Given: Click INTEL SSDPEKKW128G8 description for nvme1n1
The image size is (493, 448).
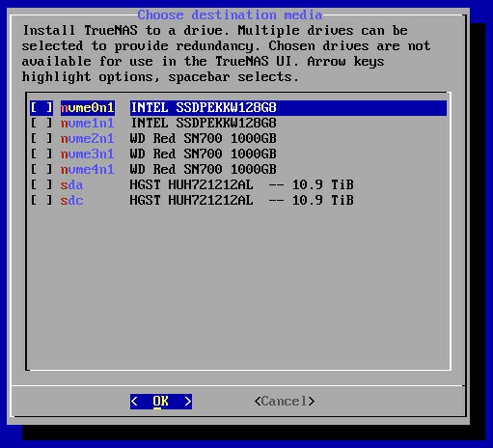Looking at the screenshot, I should pos(204,124).
